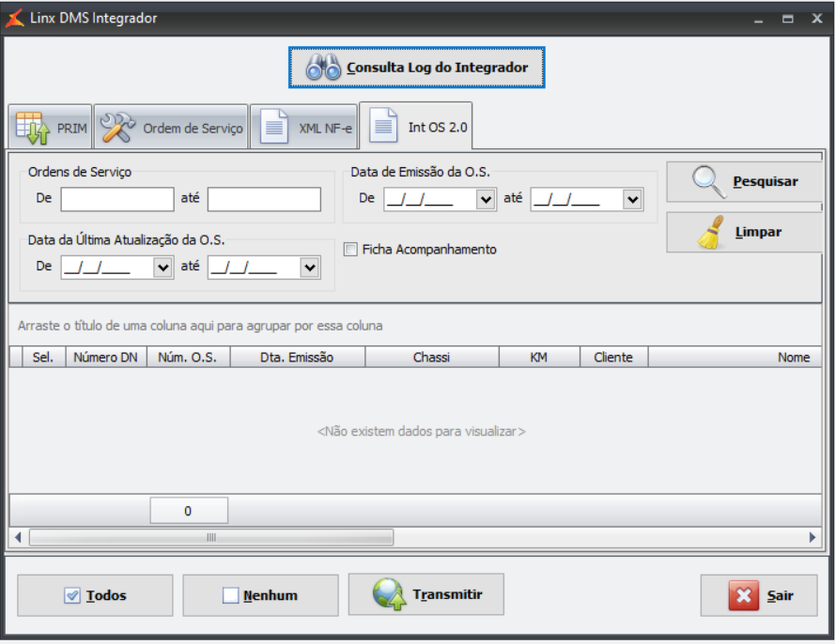
Task: Switch to the XML NF-e tab
Action: pos(303,127)
